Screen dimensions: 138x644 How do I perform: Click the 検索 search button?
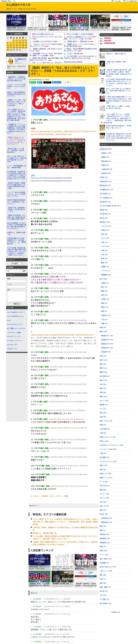pos(24,271)
